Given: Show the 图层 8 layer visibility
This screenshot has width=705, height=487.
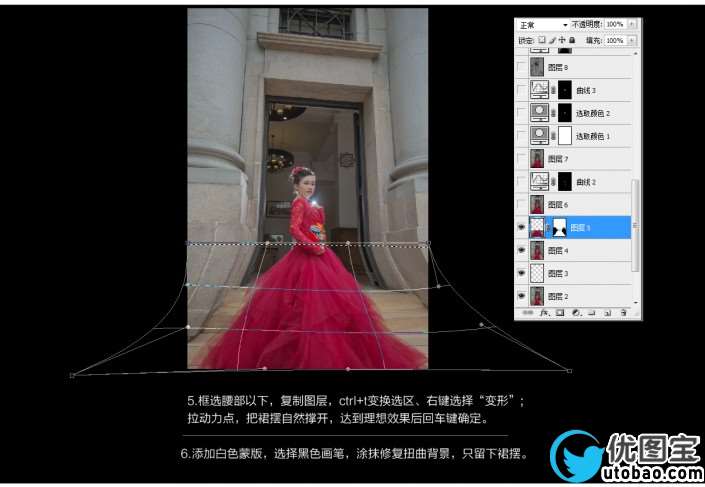Looking at the screenshot, I should 522,67.
